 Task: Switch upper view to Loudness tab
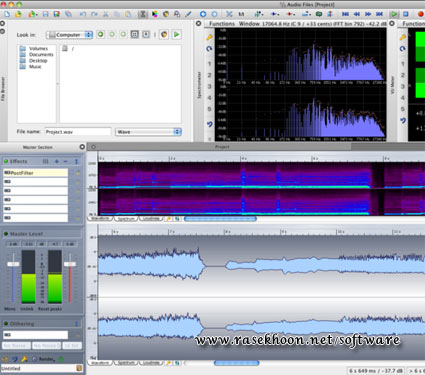[x=151, y=219]
